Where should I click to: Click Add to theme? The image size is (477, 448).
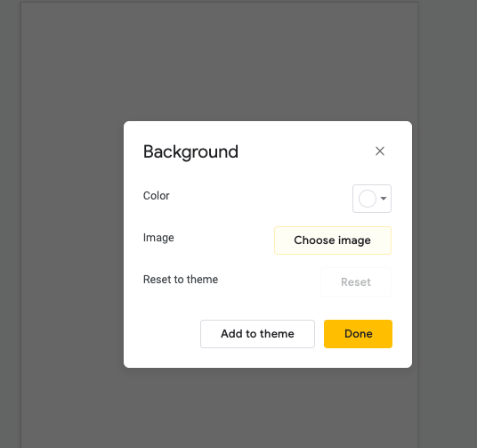pos(257,334)
